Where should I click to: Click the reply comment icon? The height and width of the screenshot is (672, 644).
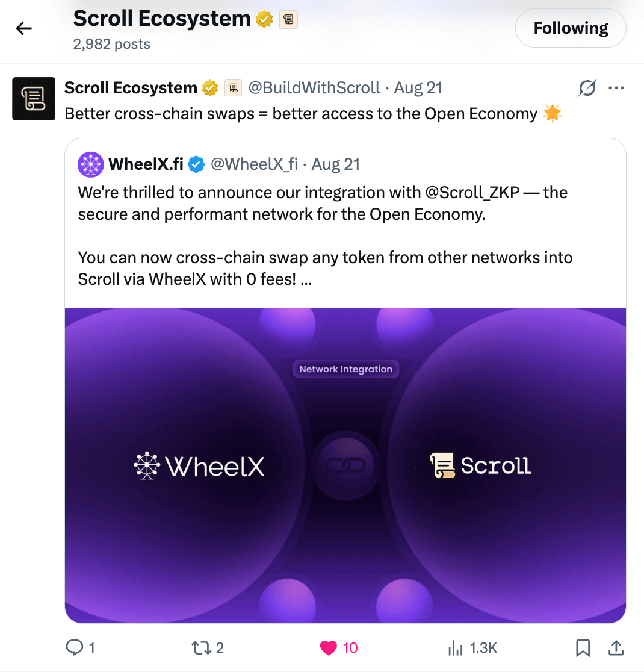click(x=74, y=647)
